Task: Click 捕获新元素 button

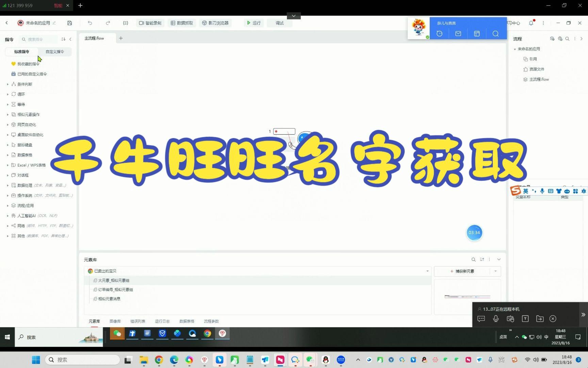Action: point(462,271)
